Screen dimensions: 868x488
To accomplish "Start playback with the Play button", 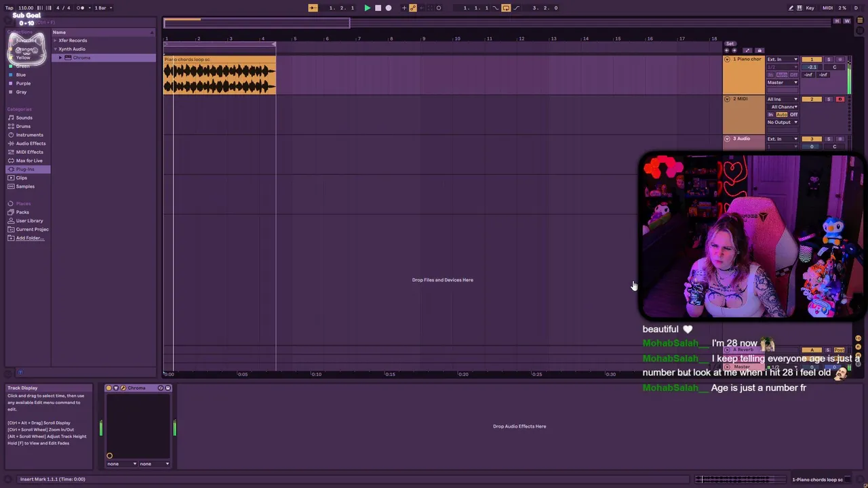I will click(x=367, y=7).
